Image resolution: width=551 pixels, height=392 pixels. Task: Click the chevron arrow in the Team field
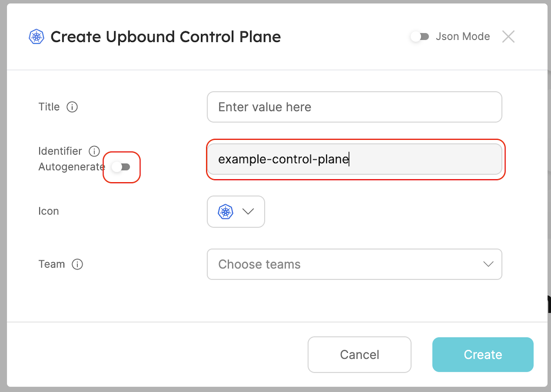pos(488,264)
